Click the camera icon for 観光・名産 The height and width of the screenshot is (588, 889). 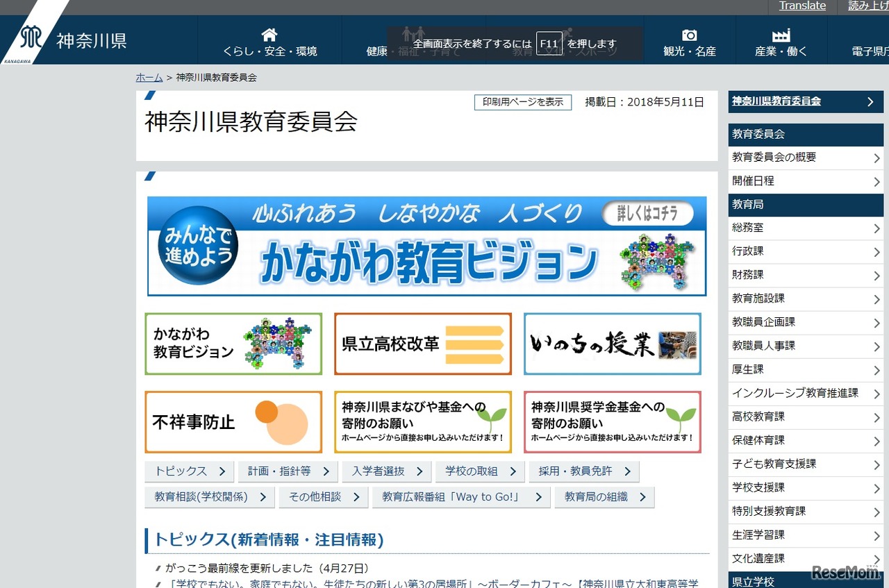(x=689, y=35)
